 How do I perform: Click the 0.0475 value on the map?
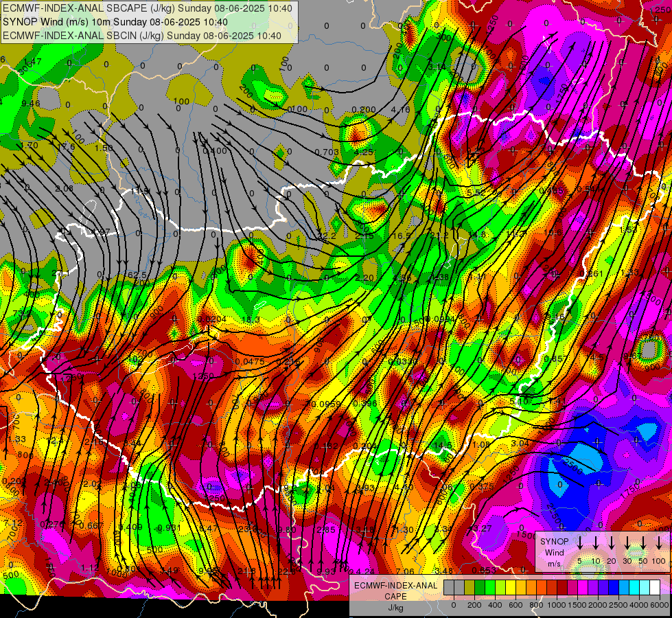pos(249,362)
